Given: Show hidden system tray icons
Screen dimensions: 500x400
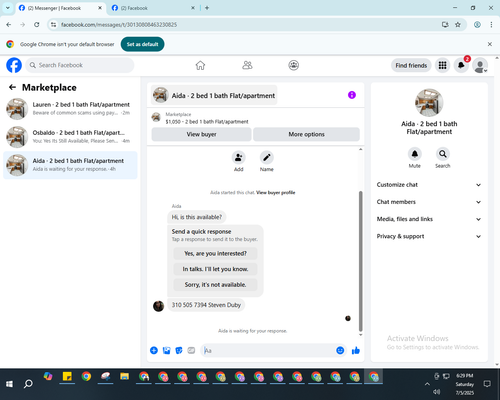Looking at the screenshot, I should (x=427, y=384).
